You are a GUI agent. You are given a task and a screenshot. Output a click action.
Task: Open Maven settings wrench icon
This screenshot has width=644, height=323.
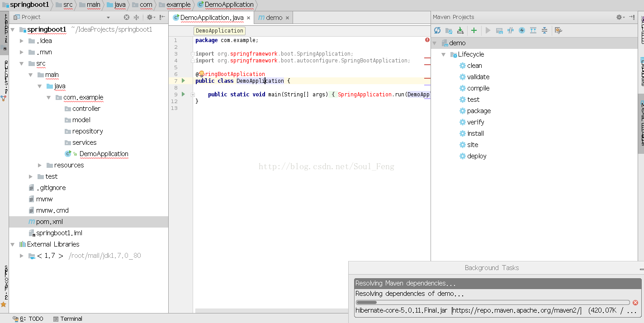point(559,30)
